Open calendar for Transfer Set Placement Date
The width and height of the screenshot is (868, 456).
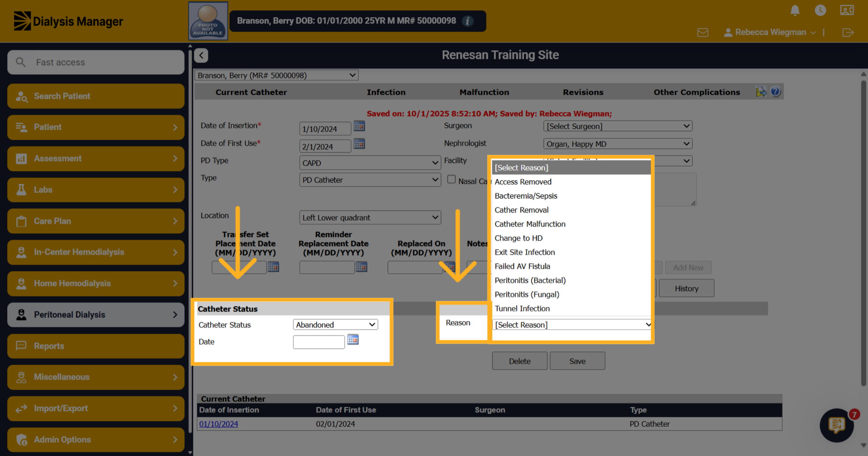(x=273, y=267)
